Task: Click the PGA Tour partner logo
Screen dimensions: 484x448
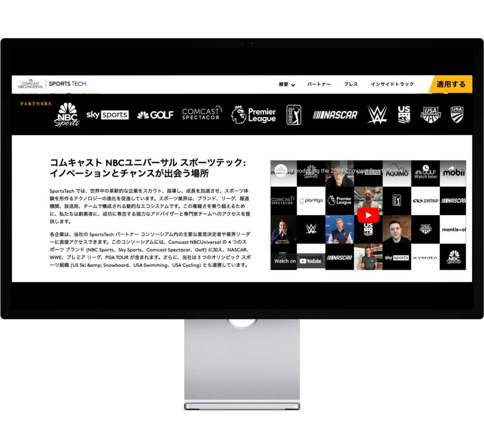Action: pos(294,115)
